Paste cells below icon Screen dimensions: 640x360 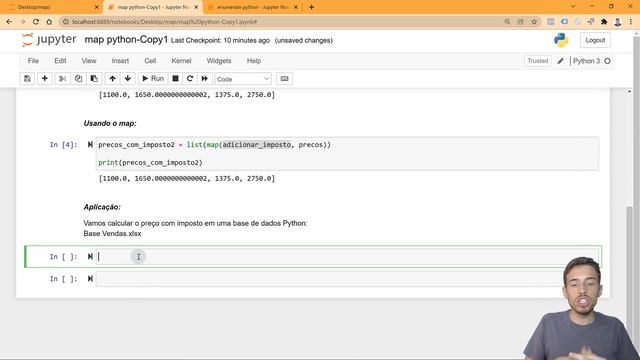94,78
